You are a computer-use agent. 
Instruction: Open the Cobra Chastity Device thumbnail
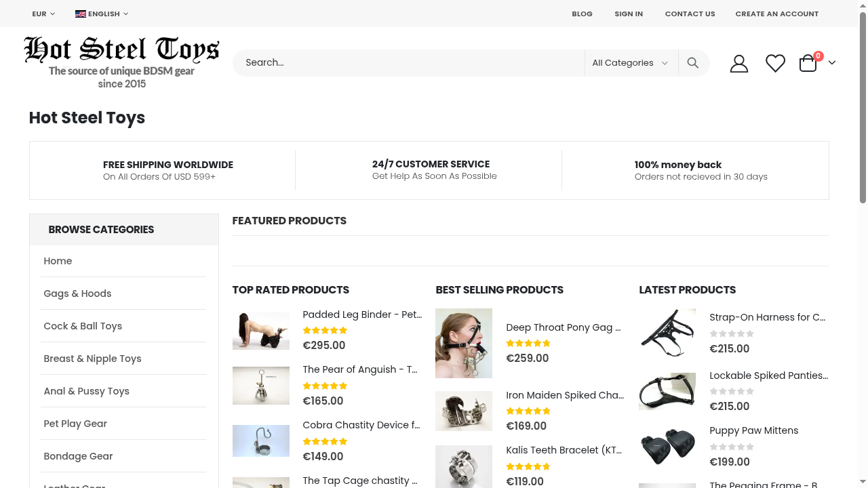261,441
